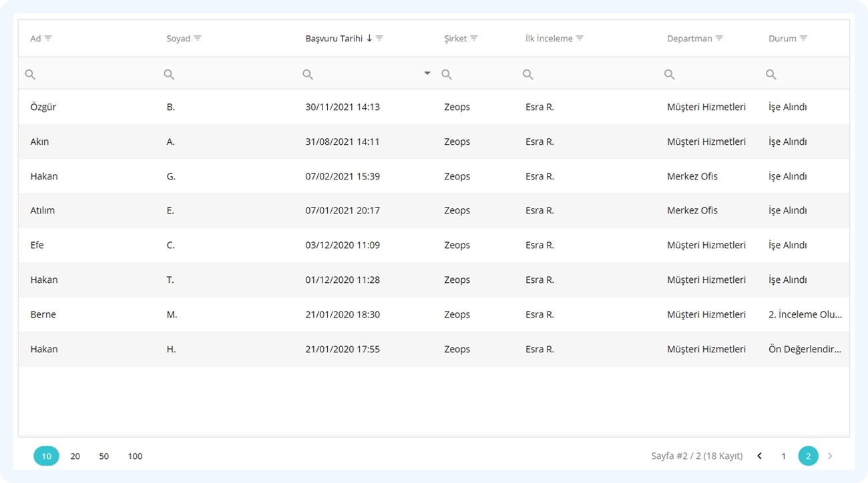
Task: Click Zeops in the Akın row
Action: (457, 141)
